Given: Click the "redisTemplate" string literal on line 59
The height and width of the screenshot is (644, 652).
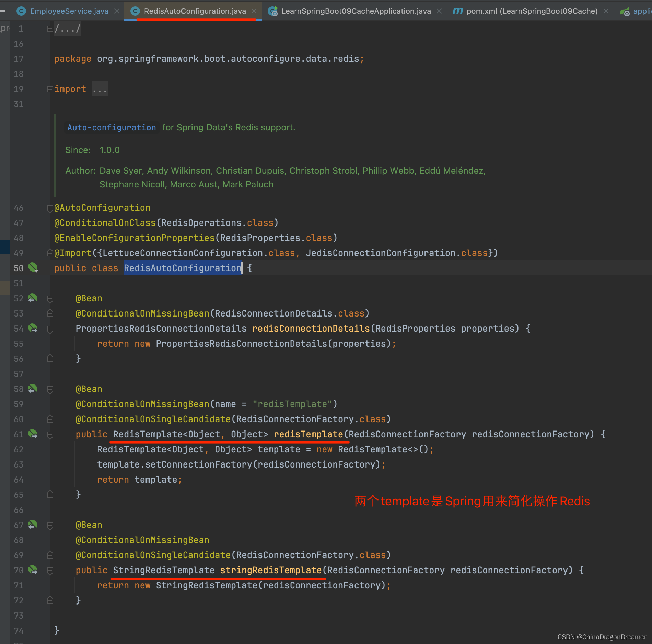Looking at the screenshot, I should click(x=292, y=404).
